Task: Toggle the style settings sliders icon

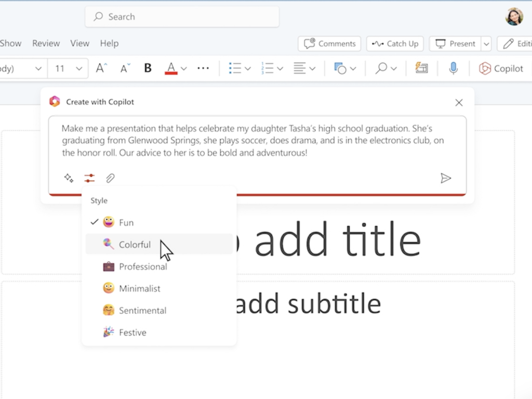Action: click(89, 178)
